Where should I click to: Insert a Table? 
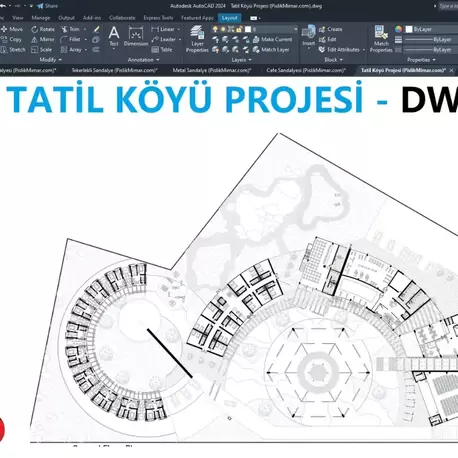click(162, 50)
